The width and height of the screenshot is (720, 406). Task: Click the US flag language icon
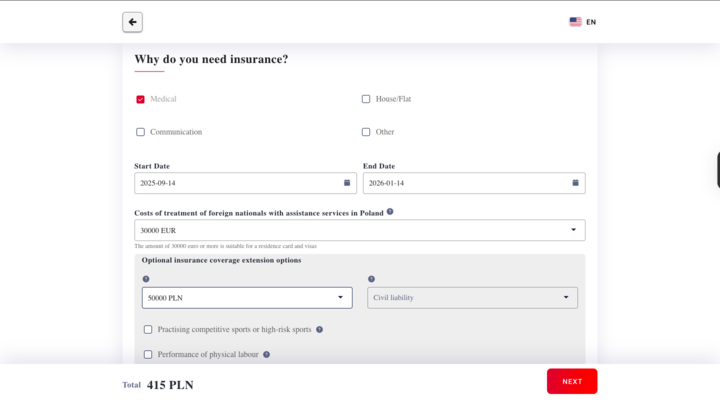(x=575, y=22)
